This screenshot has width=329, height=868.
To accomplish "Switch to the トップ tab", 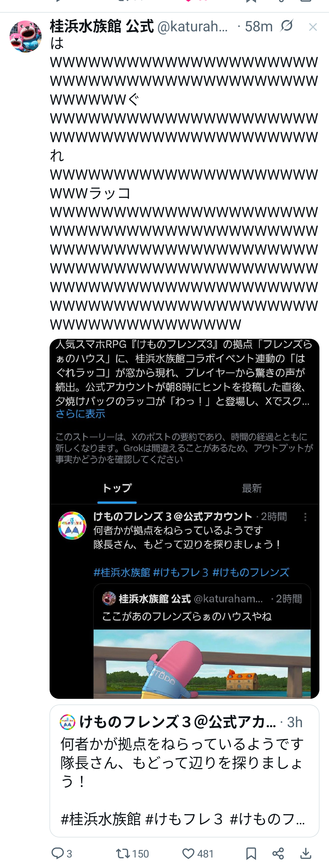I will 117,488.
